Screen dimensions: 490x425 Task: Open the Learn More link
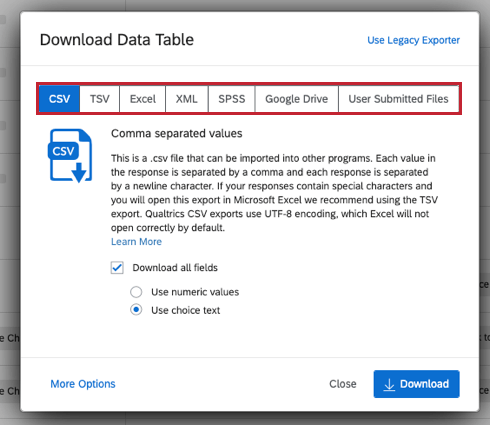136,242
